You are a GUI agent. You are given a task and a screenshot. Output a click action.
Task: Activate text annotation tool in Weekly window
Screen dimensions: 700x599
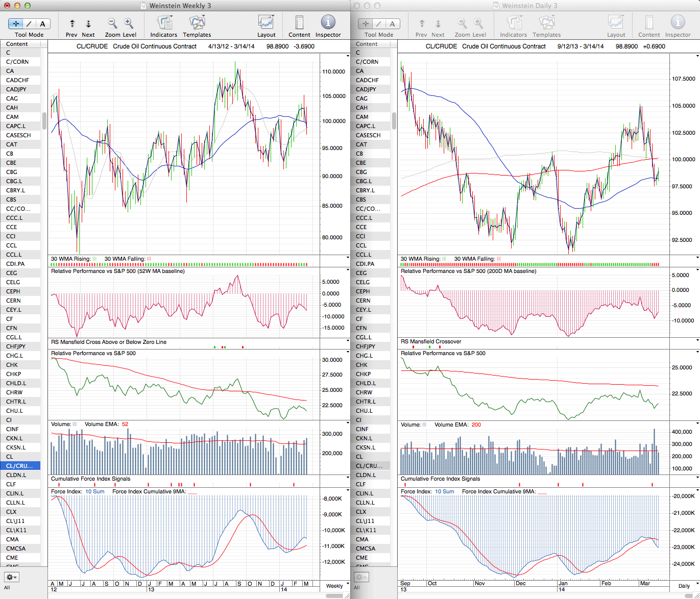[42, 24]
